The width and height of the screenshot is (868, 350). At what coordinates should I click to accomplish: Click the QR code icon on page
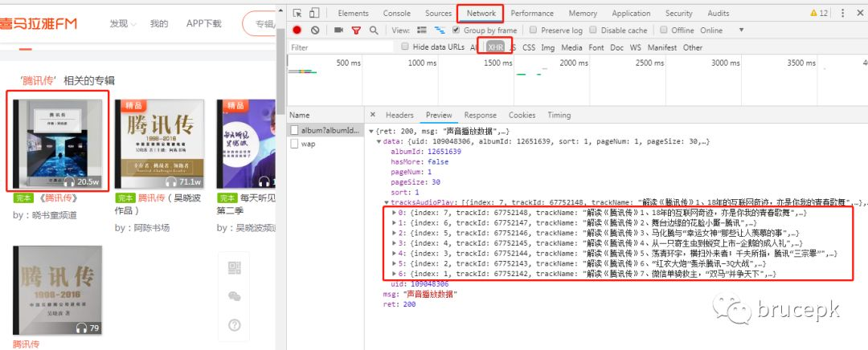234,268
